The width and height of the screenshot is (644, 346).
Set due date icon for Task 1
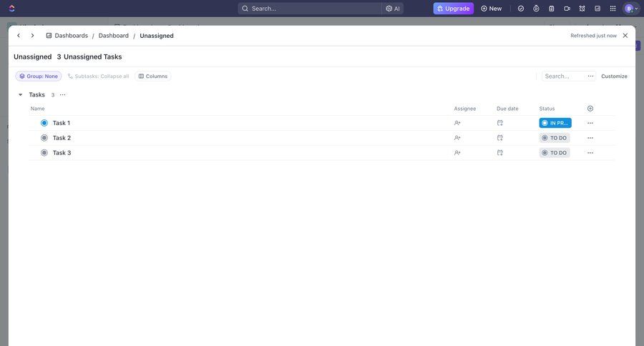pyautogui.click(x=500, y=123)
